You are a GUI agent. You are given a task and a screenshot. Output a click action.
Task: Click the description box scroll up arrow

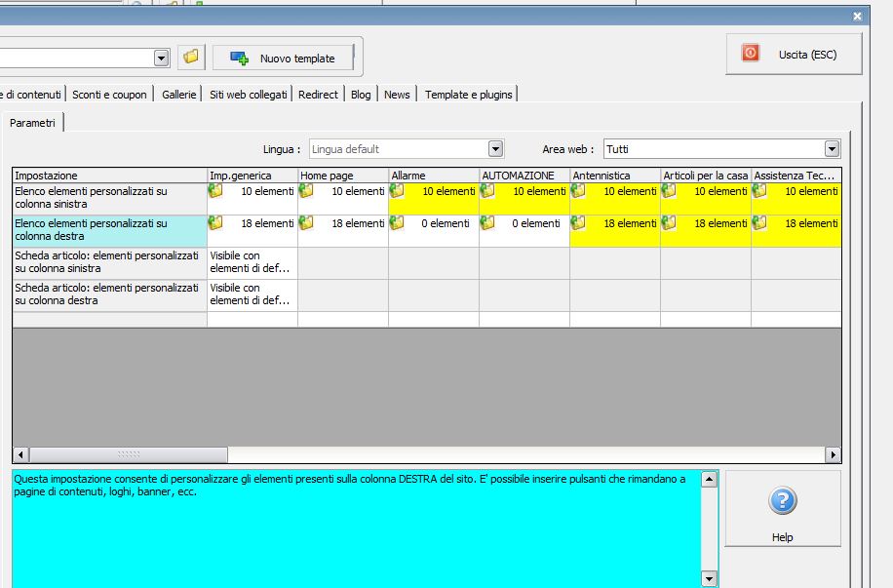(x=709, y=479)
